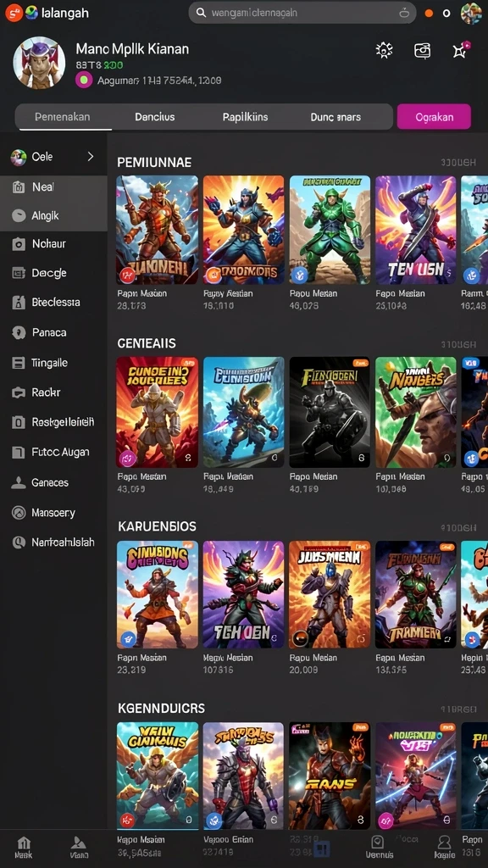Open the settings gear icon in the profile header
Viewport: 488px width, 868px height.
384,50
